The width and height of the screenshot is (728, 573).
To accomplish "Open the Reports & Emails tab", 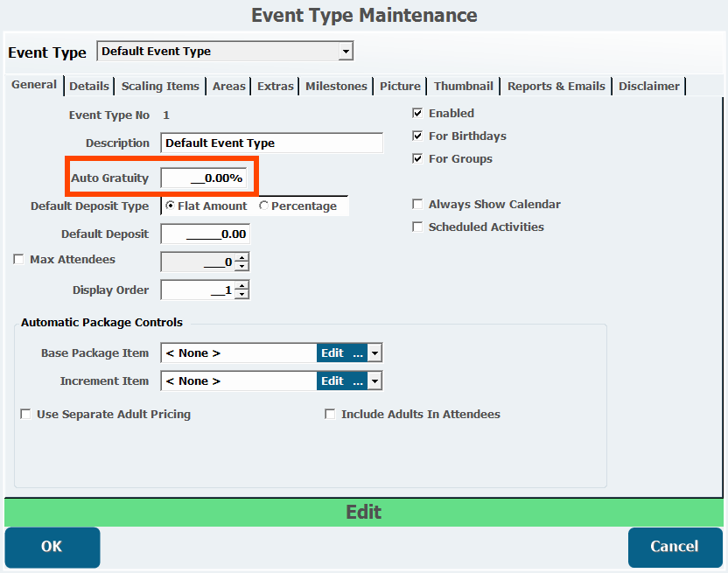I will point(556,86).
